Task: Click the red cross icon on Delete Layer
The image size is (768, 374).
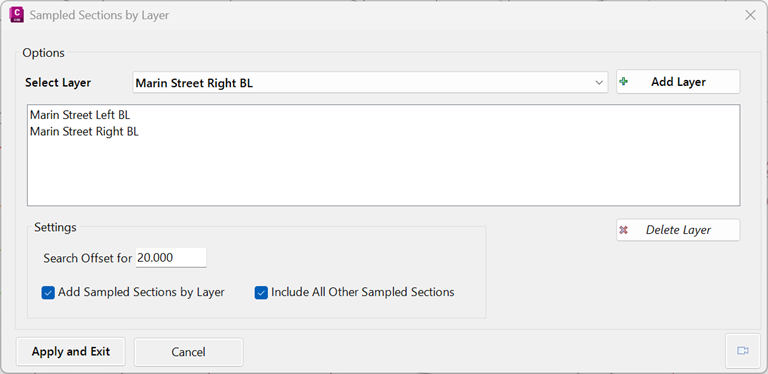Action: coord(624,230)
